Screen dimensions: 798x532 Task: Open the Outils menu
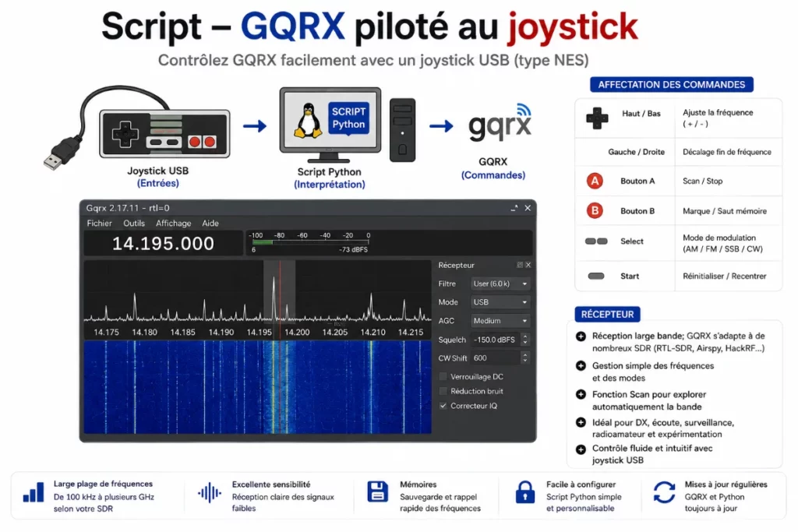(134, 224)
